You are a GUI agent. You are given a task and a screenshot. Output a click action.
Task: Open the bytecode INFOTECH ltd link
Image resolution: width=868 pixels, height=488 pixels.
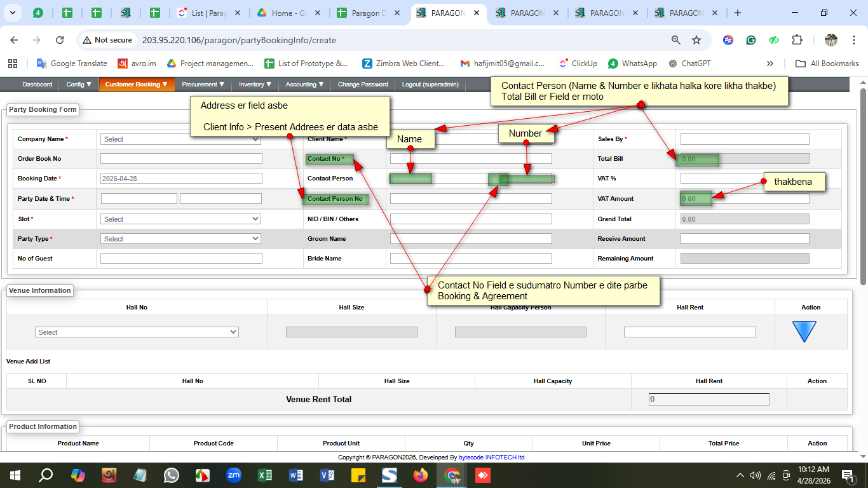pyautogui.click(x=491, y=457)
